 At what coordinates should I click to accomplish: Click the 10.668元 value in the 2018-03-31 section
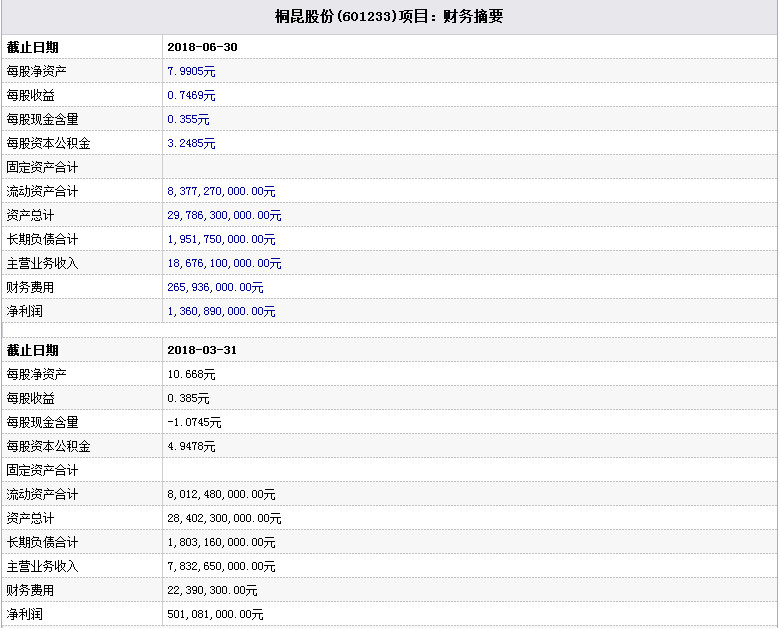click(191, 374)
